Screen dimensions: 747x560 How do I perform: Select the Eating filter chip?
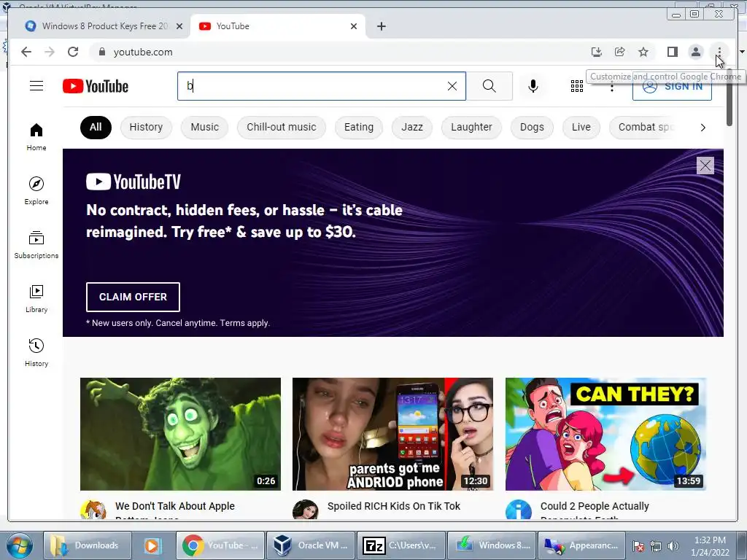359,127
